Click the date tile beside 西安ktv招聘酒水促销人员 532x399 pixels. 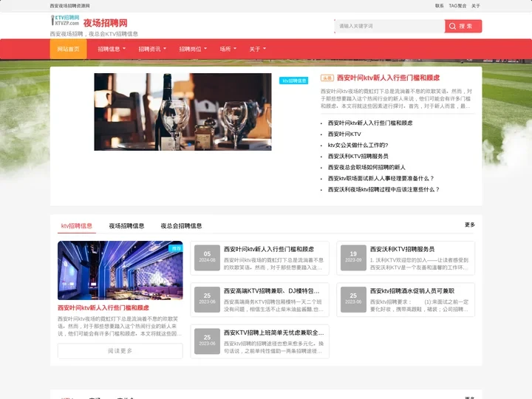(x=353, y=299)
